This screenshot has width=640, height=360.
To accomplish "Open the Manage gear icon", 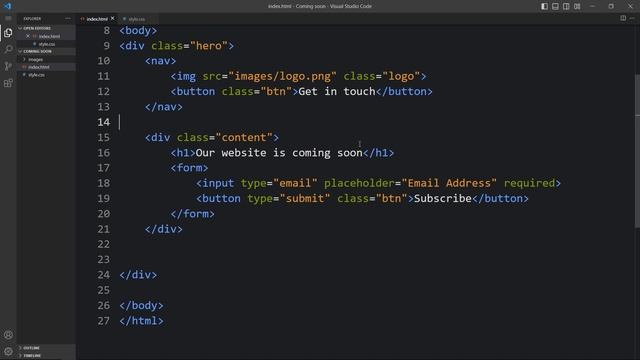I will coord(8,351).
